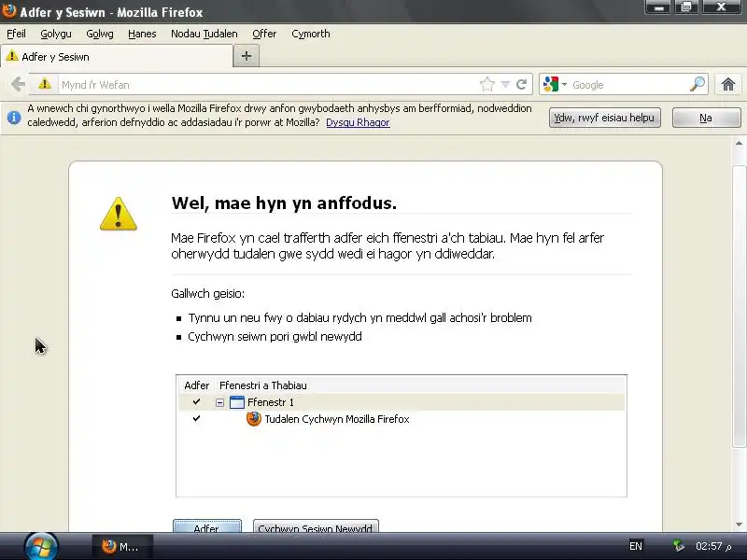747x560 pixels.
Task: Click the scrollbar down arrow
Action: click(x=739, y=525)
